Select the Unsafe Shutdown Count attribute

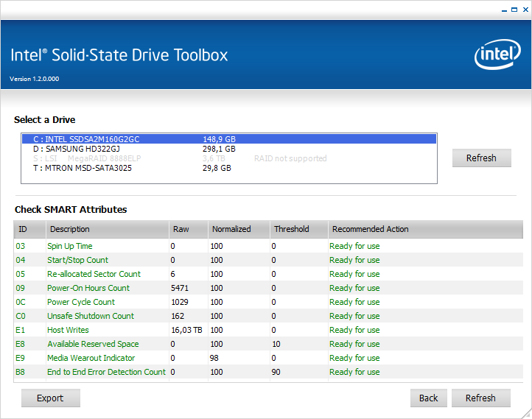click(x=268, y=316)
